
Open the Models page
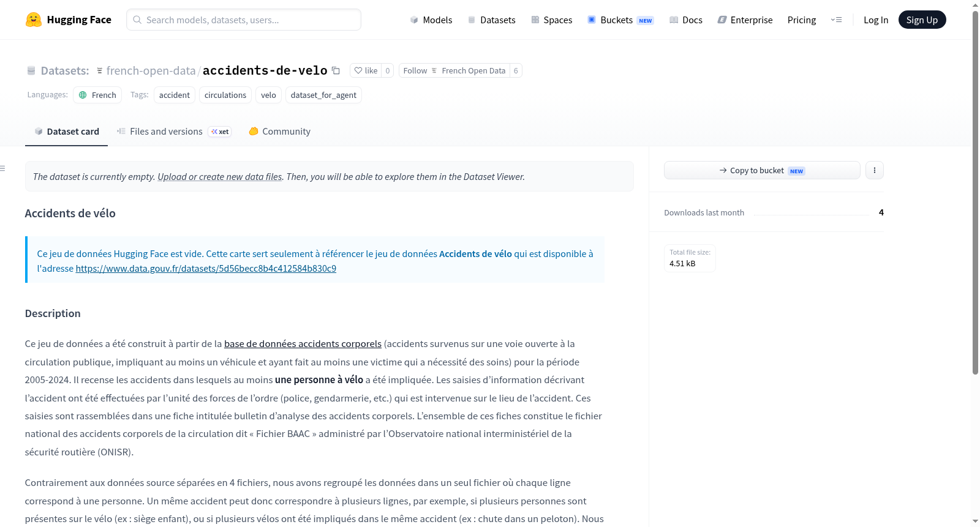click(x=431, y=20)
